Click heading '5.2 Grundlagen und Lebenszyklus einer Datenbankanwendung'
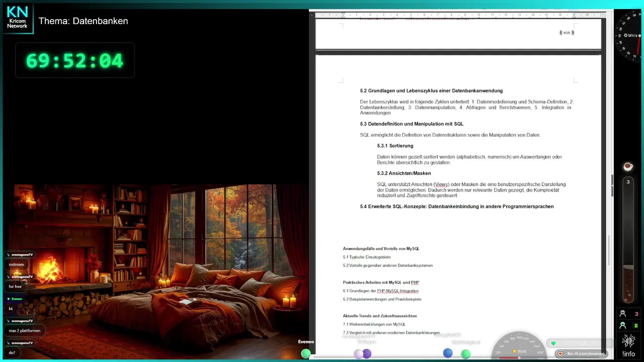The height and width of the screenshot is (362, 644). [x=431, y=90]
